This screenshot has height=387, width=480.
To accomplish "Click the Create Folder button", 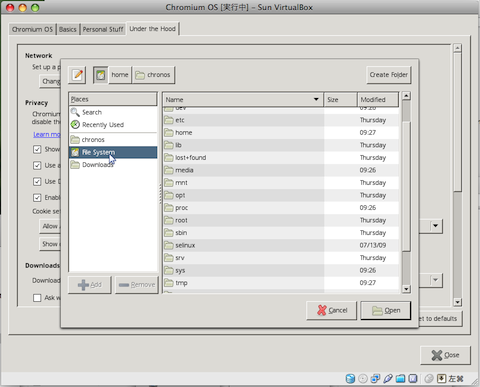I will point(388,75).
